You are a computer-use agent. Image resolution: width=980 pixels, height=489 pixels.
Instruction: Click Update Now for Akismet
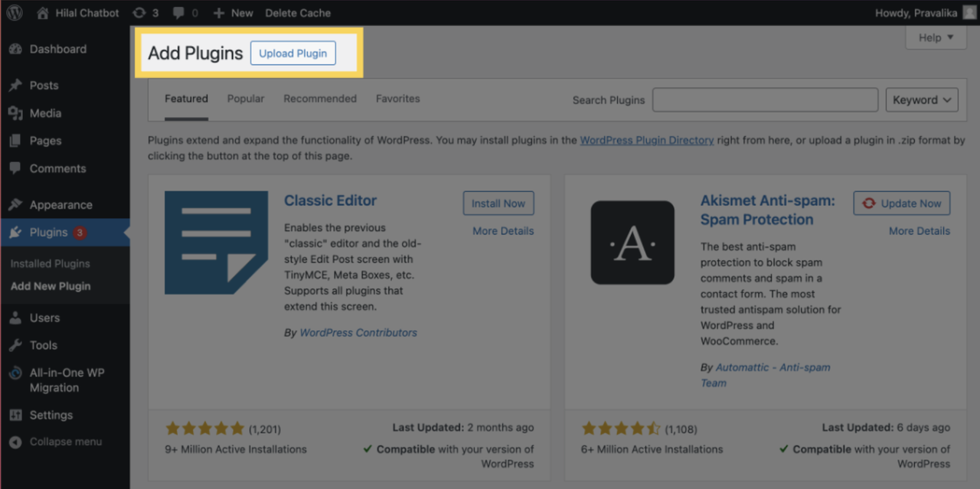click(902, 204)
